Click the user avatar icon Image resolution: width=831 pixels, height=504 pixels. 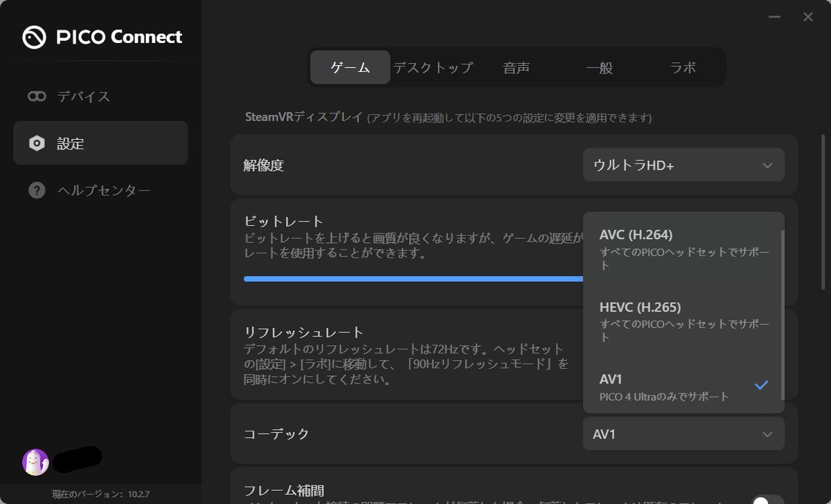pos(35,462)
